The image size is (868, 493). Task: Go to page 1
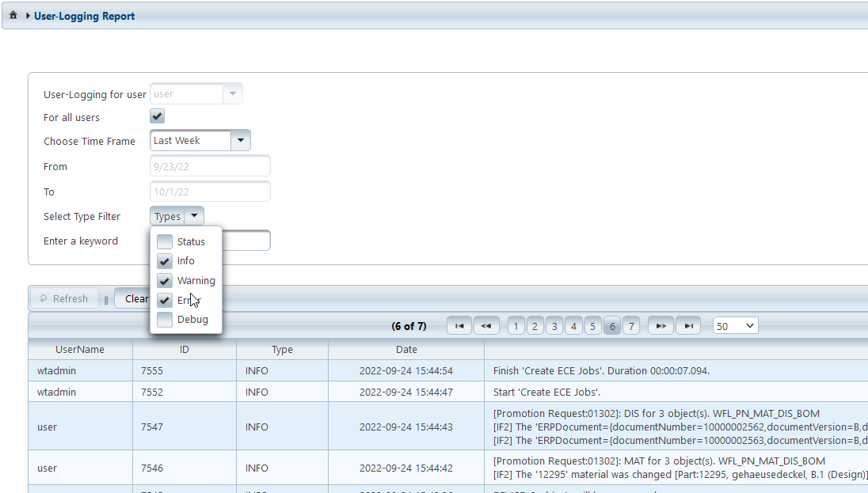[x=516, y=326]
